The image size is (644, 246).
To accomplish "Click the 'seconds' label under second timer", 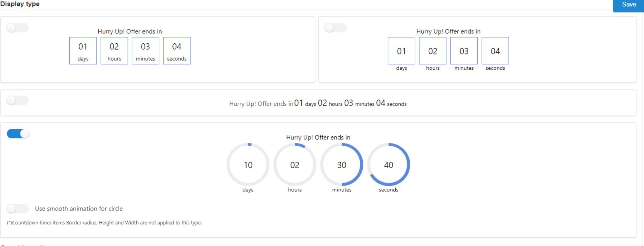I will pos(495,68).
